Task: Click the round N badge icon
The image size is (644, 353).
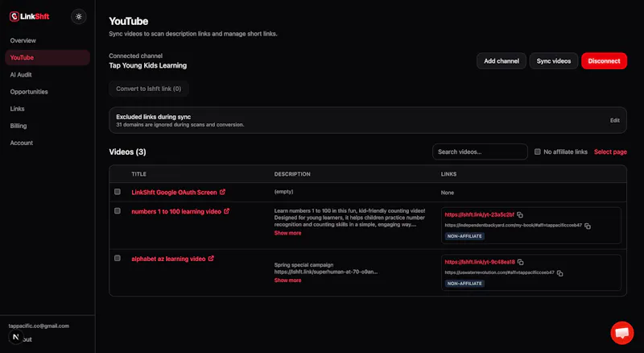Action: [15, 337]
